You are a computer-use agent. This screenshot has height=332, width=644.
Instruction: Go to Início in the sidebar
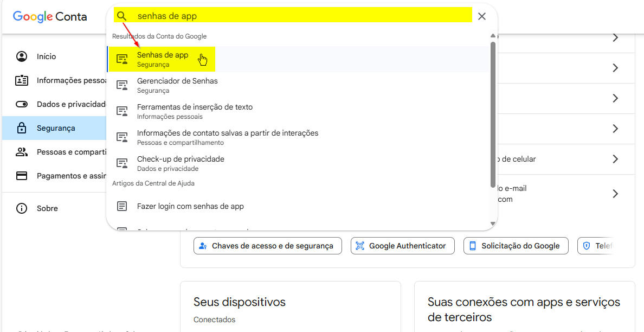tap(54, 56)
